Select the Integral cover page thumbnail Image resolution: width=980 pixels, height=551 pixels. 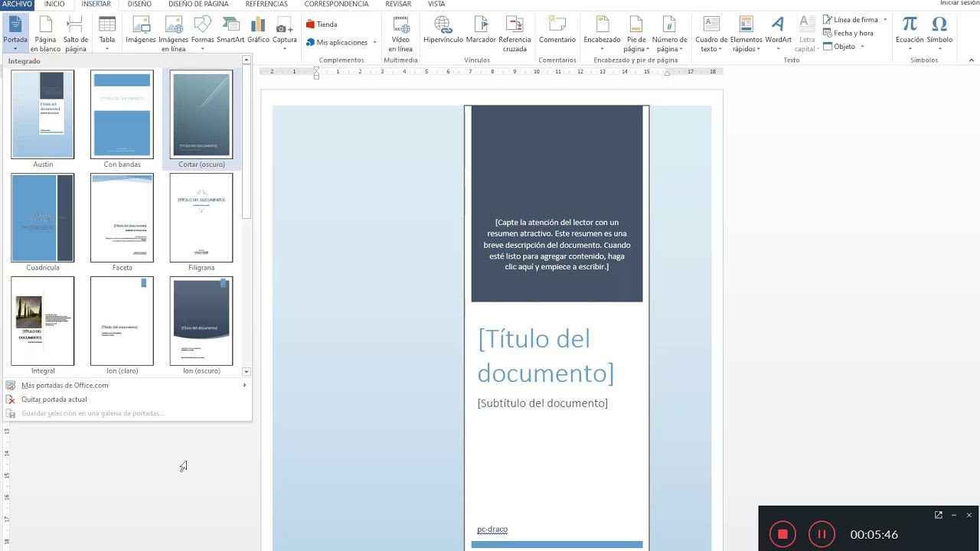(x=43, y=321)
